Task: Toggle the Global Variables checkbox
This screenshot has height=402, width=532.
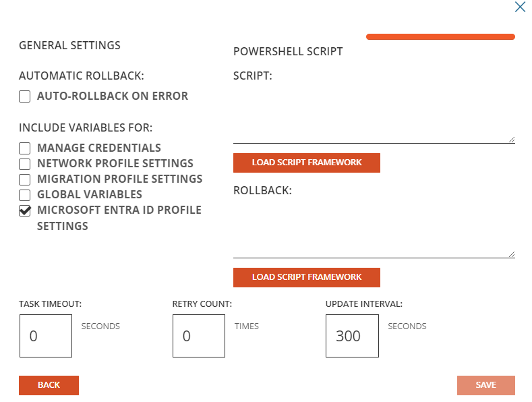Action: [24, 195]
